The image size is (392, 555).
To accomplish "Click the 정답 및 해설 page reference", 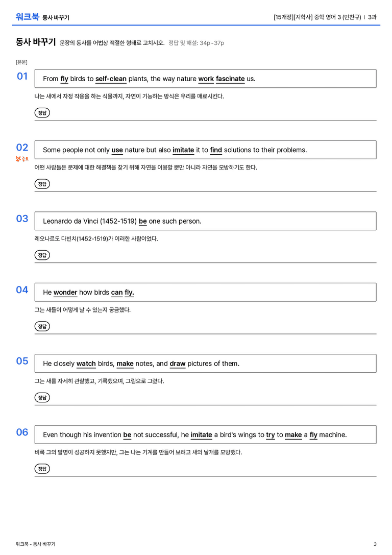I will click(x=196, y=43).
